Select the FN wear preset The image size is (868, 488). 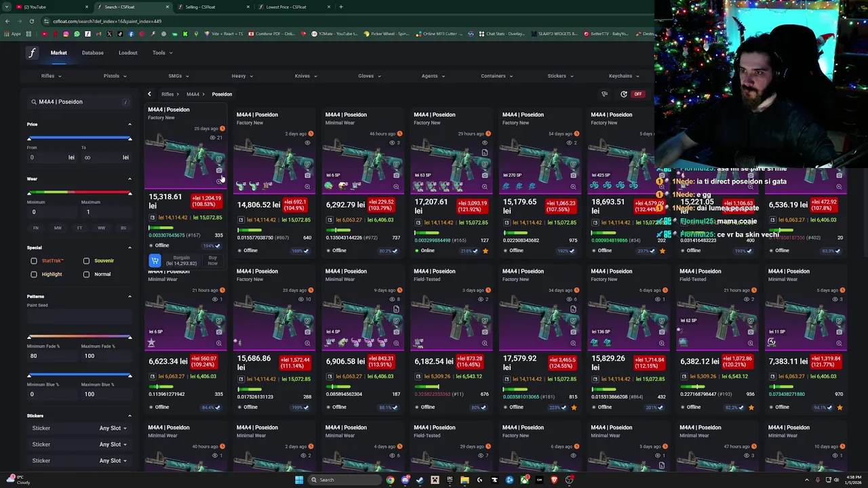tap(36, 228)
